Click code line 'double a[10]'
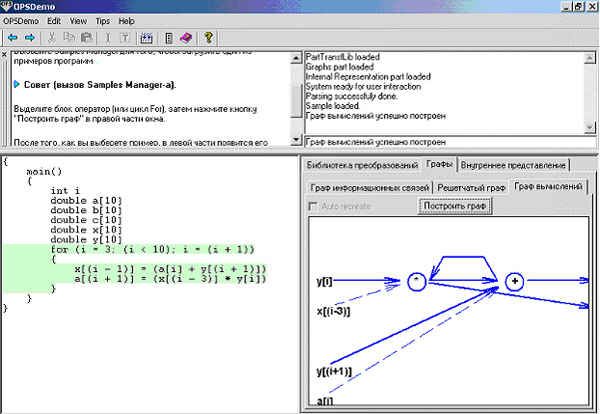The image size is (600, 414). pos(86,200)
